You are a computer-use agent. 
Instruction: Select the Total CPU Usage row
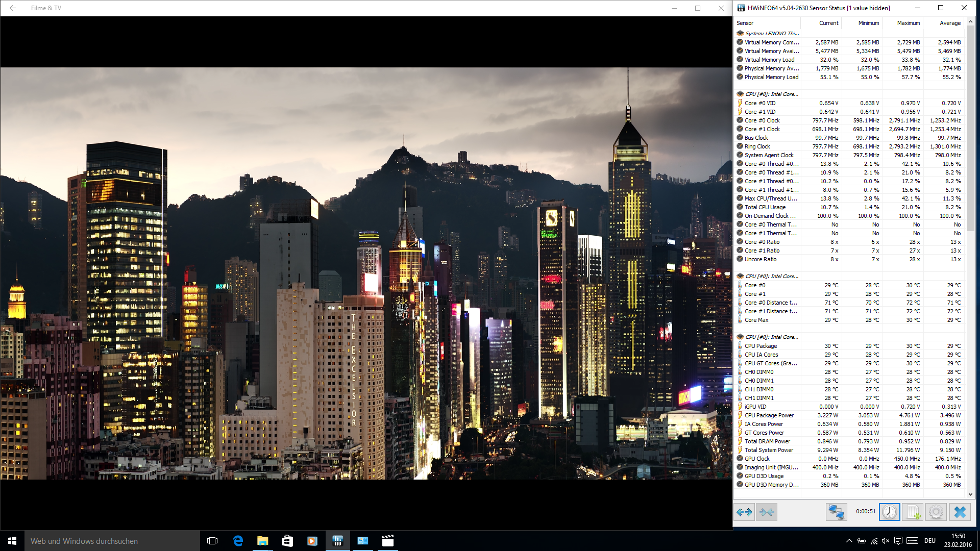click(765, 207)
